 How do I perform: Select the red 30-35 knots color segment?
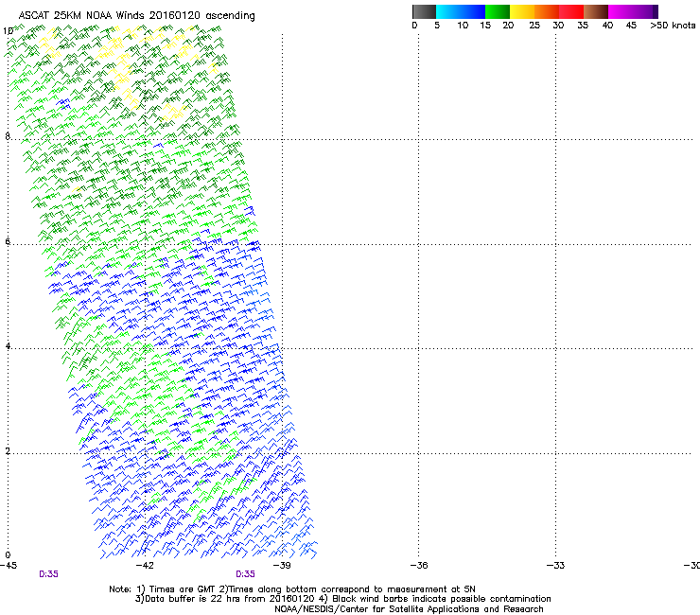[571, 11]
